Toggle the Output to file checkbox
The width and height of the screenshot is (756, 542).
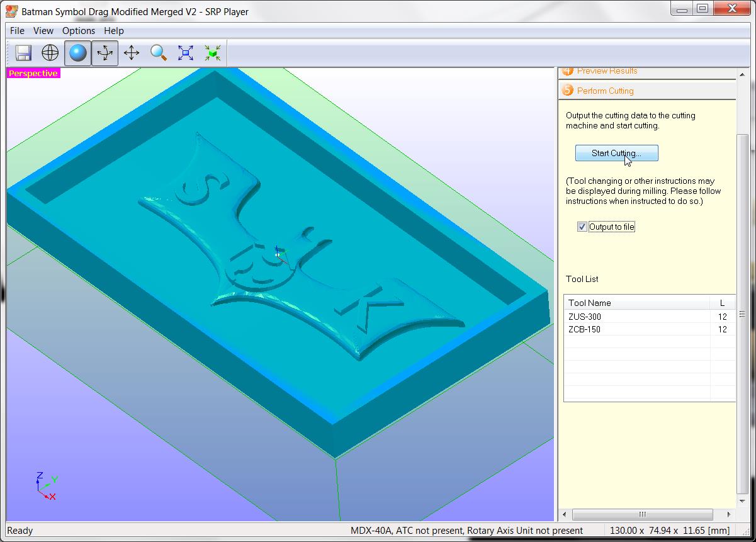click(x=582, y=227)
